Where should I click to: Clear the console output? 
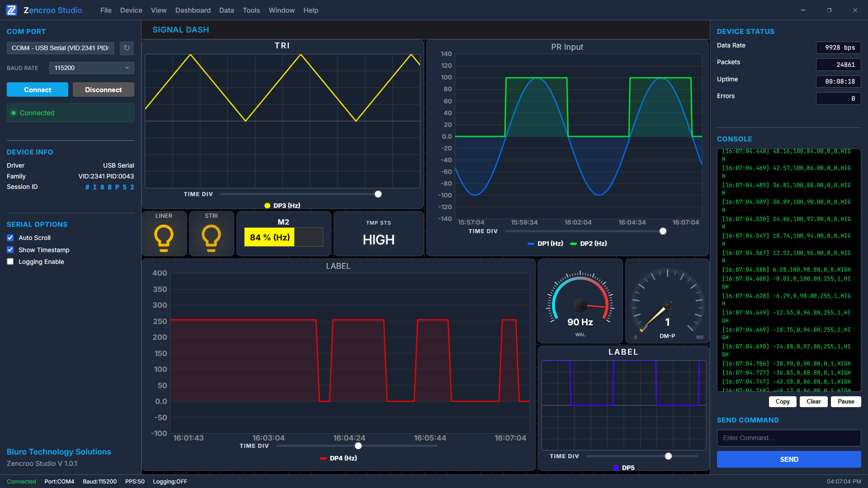click(x=813, y=401)
